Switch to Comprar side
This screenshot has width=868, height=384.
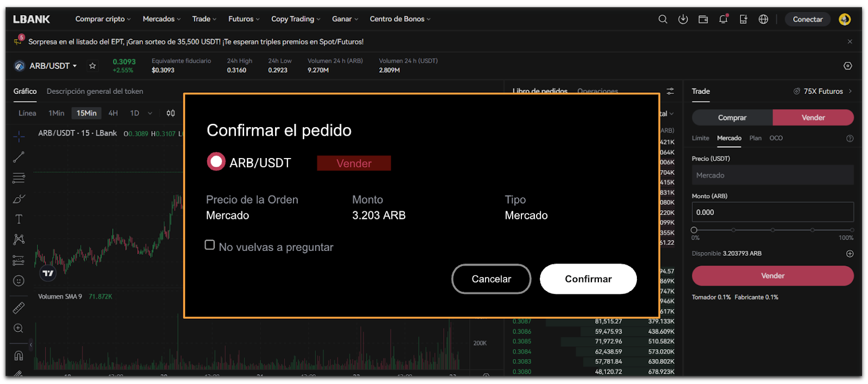point(732,117)
